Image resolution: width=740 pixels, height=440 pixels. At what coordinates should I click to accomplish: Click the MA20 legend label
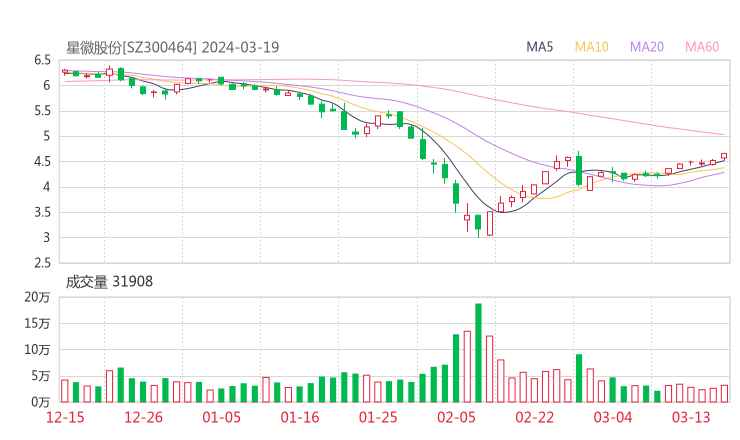pos(647,47)
